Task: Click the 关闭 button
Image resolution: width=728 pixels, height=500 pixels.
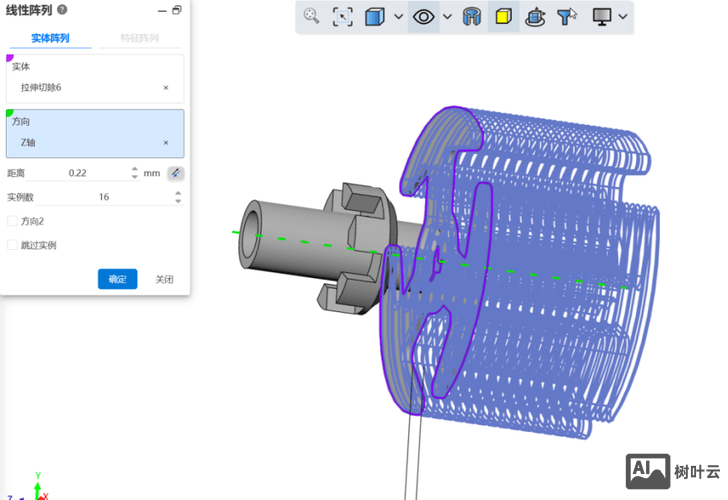Action: point(164,279)
